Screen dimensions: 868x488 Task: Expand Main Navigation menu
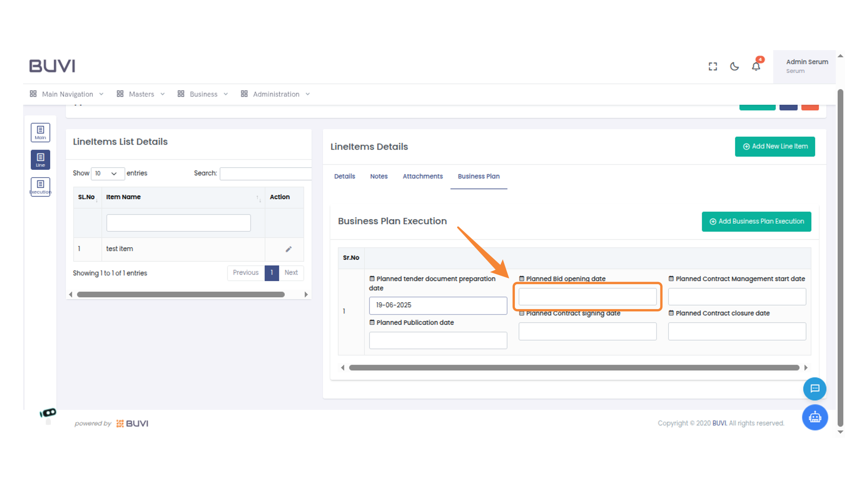[x=67, y=94]
